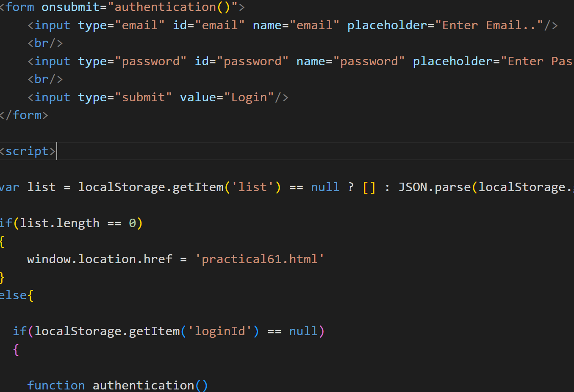Click the function keyword
574x392 pixels.
tap(56, 385)
